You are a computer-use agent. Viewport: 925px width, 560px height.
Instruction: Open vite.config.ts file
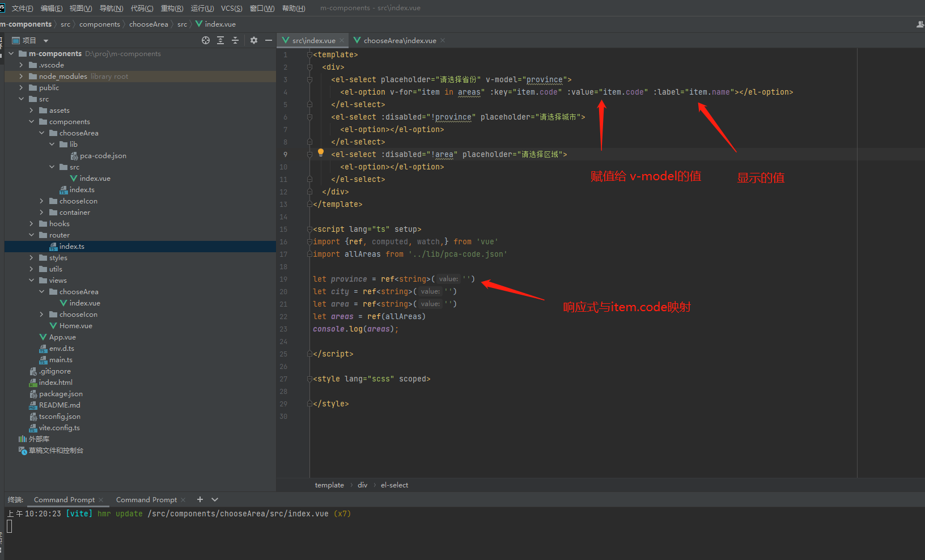coord(54,428)
